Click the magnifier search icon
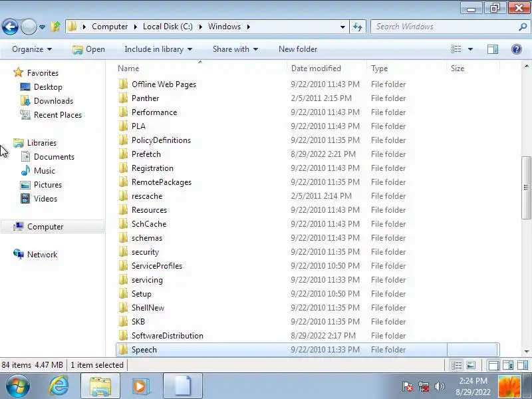532x399 pixels. coord(523,27)
